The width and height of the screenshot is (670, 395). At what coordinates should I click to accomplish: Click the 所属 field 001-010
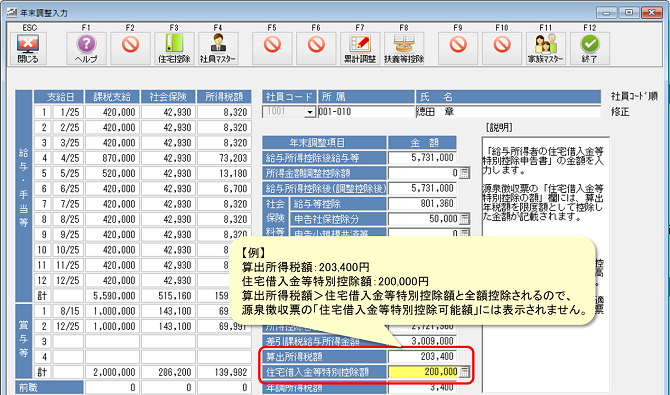(366, 112)
